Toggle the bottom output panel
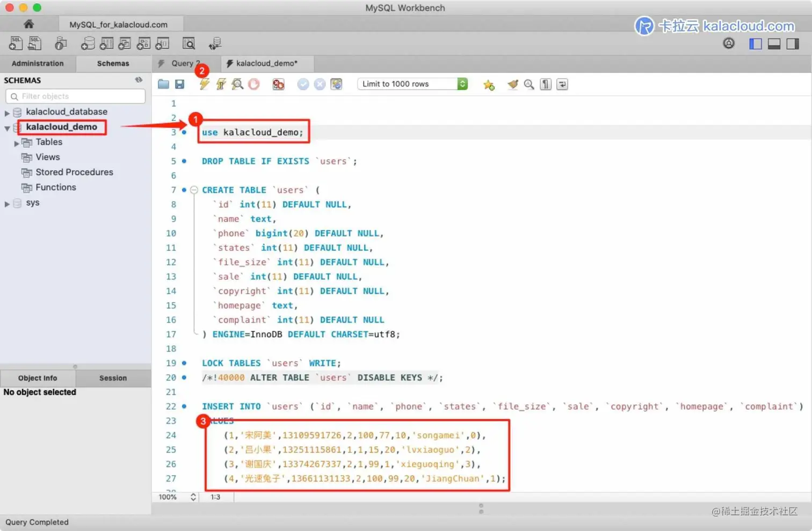Viewport: 812px width, 531px height. [774, 44]
